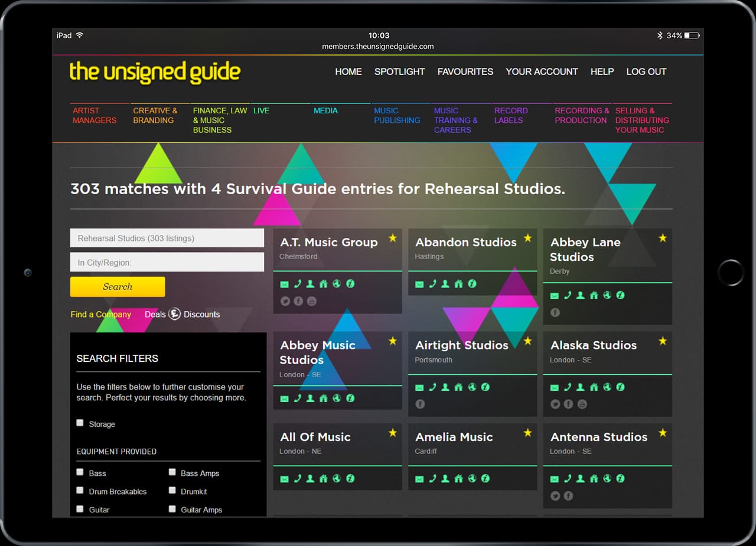Viewport: 756px width, 546px height.
Task: Open Recording & Production category
Action: (x=582, y=115)
